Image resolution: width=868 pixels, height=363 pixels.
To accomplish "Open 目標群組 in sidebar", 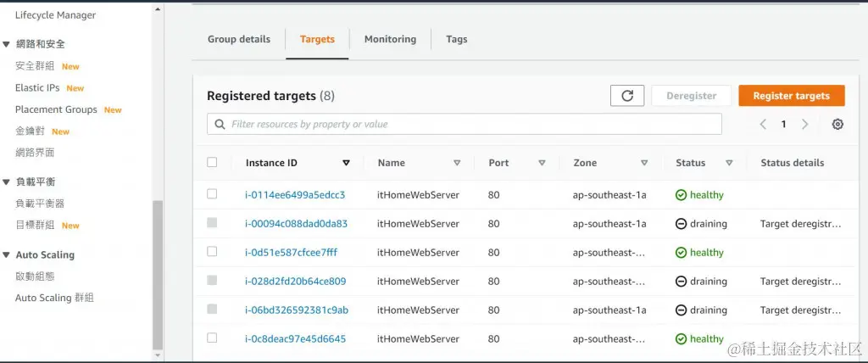I will pyautogui.click(x=35, y=225).
